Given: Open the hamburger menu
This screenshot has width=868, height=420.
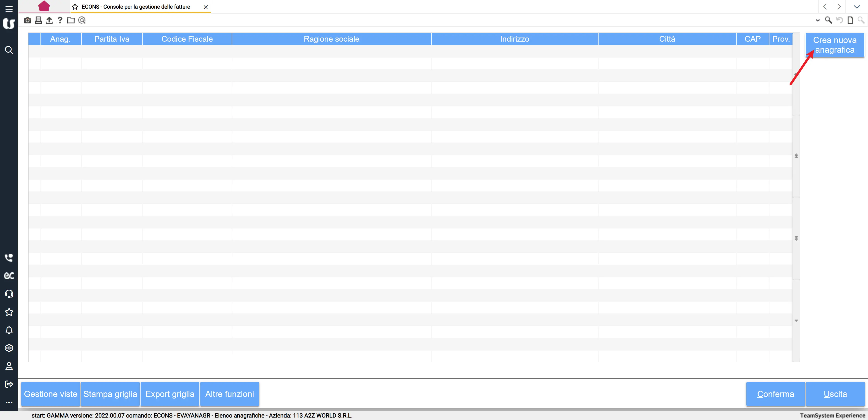Looking at the screenshot, I should coord(9,9).
